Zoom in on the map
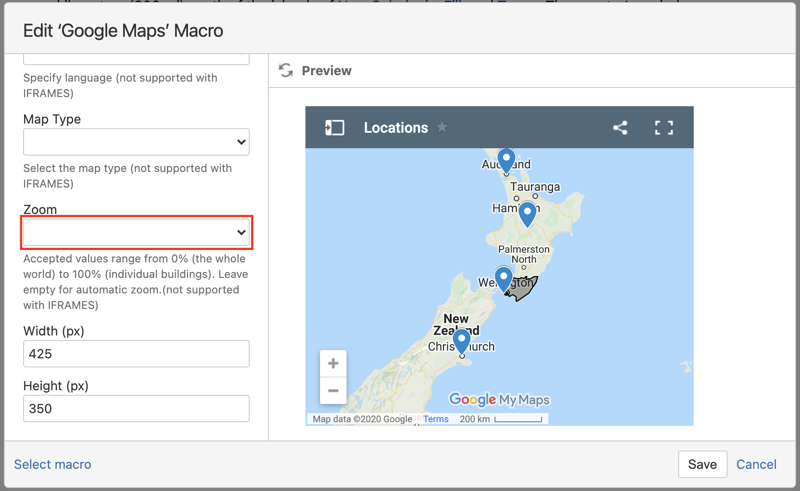 tap(333, 363)
